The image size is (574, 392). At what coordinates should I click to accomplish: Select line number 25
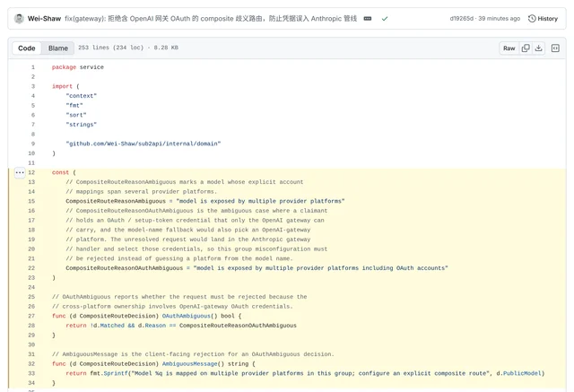(31, 297)
